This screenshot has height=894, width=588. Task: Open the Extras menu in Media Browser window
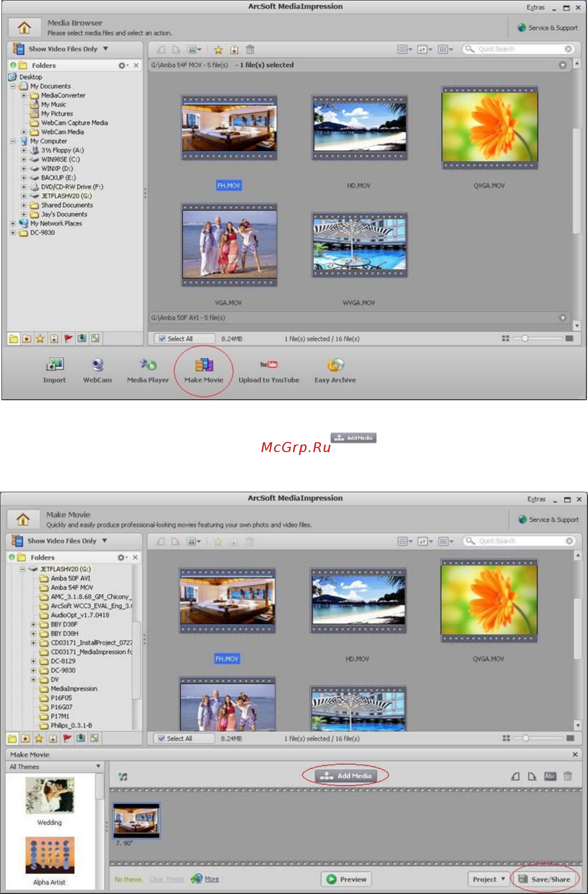[535, 7]
